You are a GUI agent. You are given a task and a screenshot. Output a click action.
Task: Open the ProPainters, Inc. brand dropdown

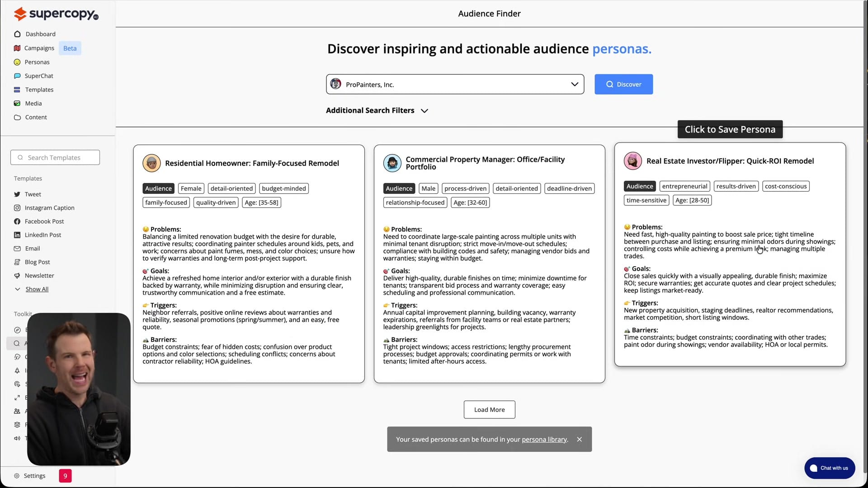(x=455, y=84)
